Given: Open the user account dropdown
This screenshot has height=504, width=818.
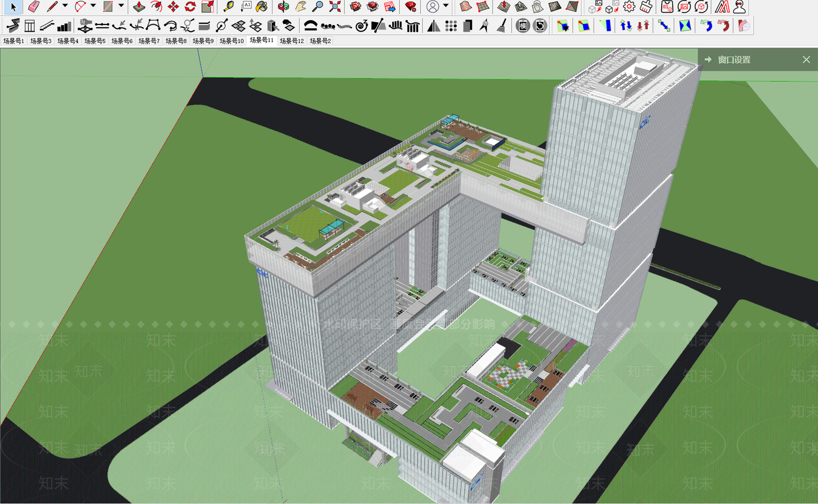Looking at the screenshot, I should click(446, 6).
